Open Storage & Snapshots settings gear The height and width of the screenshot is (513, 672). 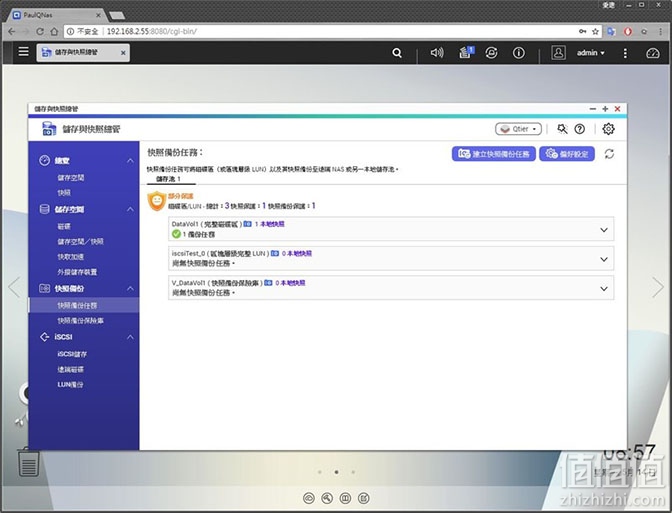point(609,129)
